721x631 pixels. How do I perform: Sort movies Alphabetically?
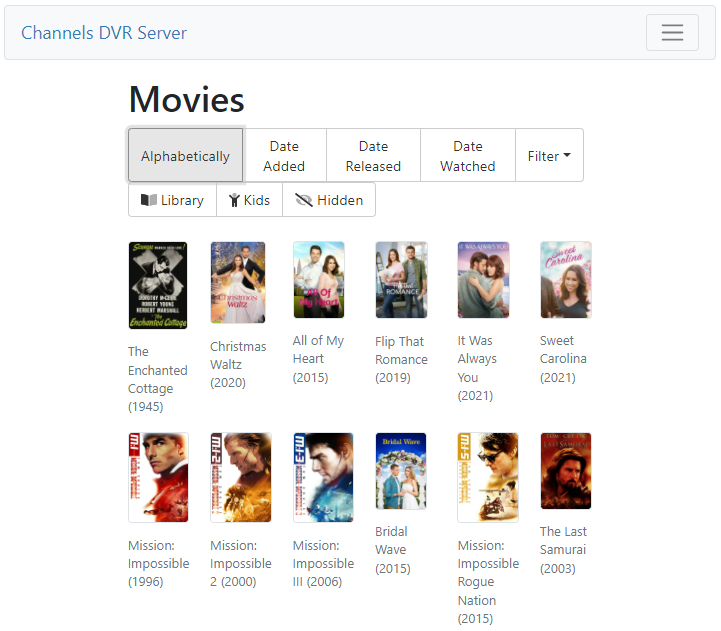click(185, 156)
